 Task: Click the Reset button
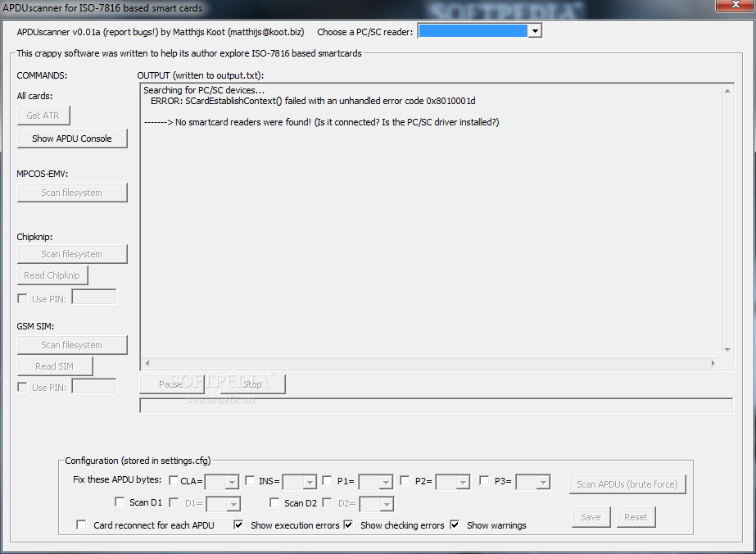click(x=636, y=517)
